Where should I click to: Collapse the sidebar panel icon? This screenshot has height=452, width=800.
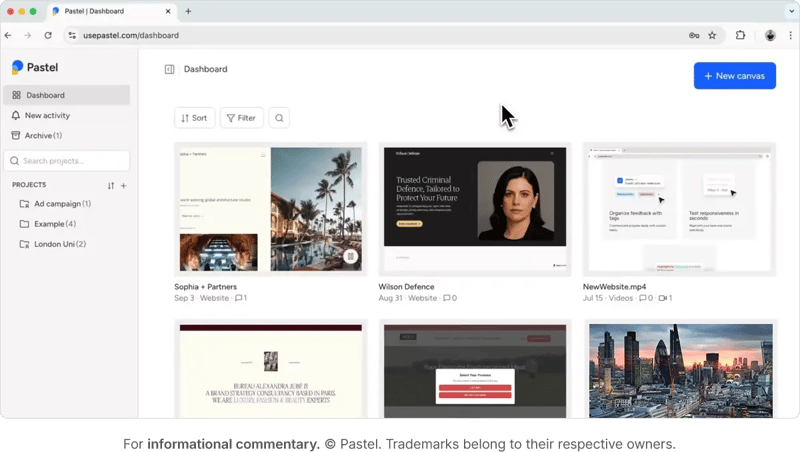coord(169,69)
